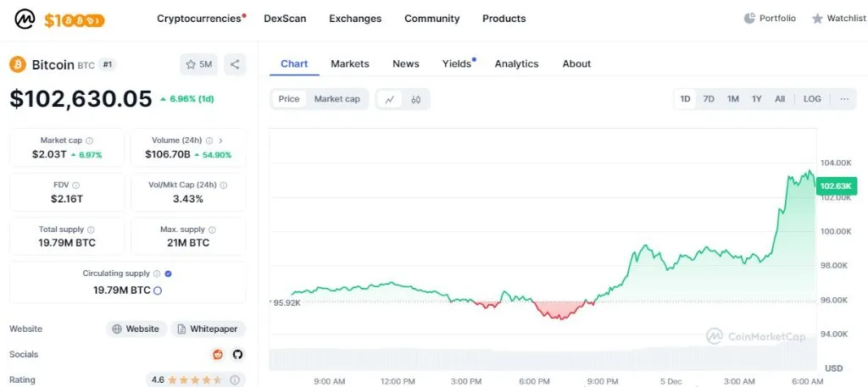868x387 pixels.
Task: Open Bitcoin Whitepaper button
Action: 208,329
